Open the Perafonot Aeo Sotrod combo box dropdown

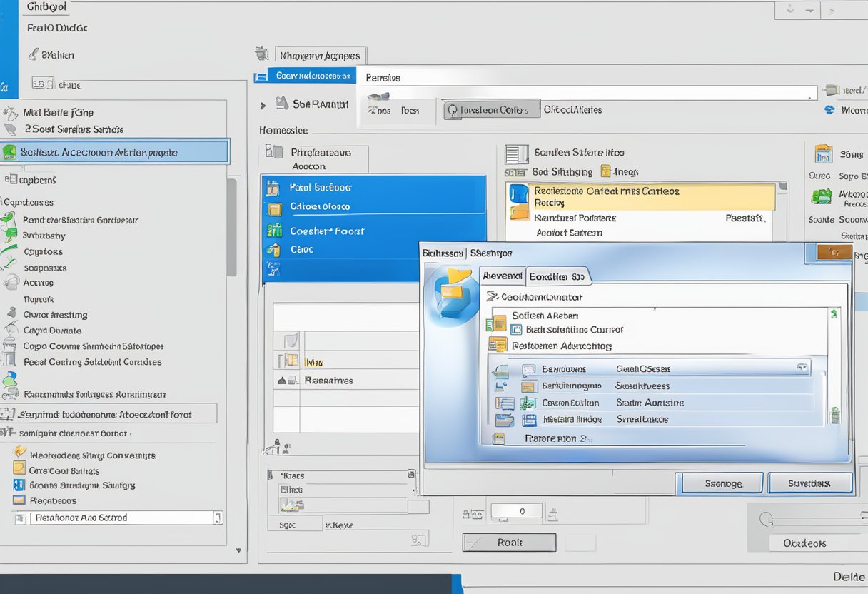tap(217, 518)
